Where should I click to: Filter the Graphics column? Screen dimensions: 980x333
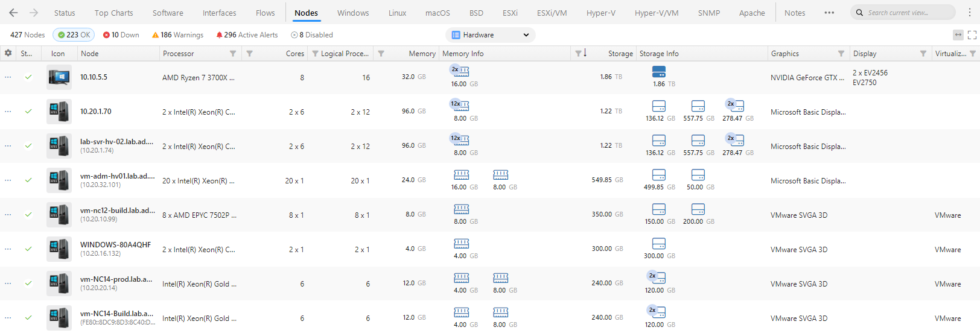(841, 54)
